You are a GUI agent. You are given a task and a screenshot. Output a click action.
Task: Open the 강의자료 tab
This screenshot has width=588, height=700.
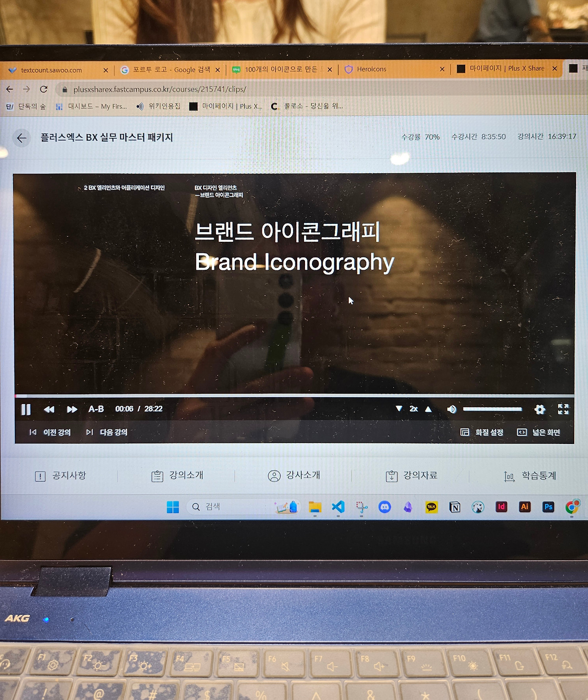[x=412, y=476]
